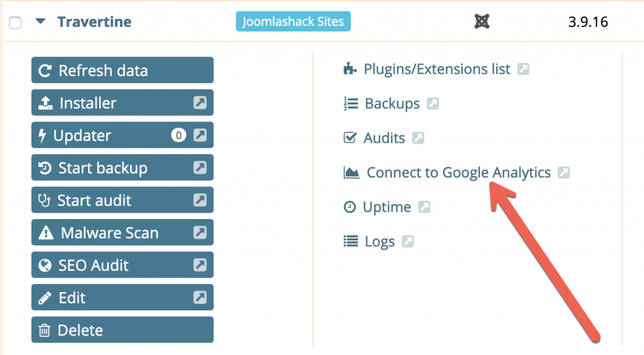Tick the Travertine site checkbox

click(x=15, y=23)
